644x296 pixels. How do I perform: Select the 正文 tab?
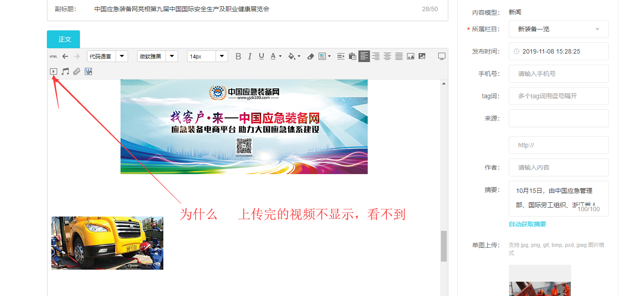tap(63, 39)
